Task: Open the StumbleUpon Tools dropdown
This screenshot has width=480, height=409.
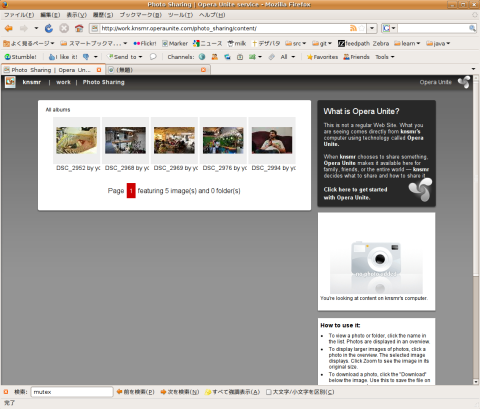Action: click(385, 57)
